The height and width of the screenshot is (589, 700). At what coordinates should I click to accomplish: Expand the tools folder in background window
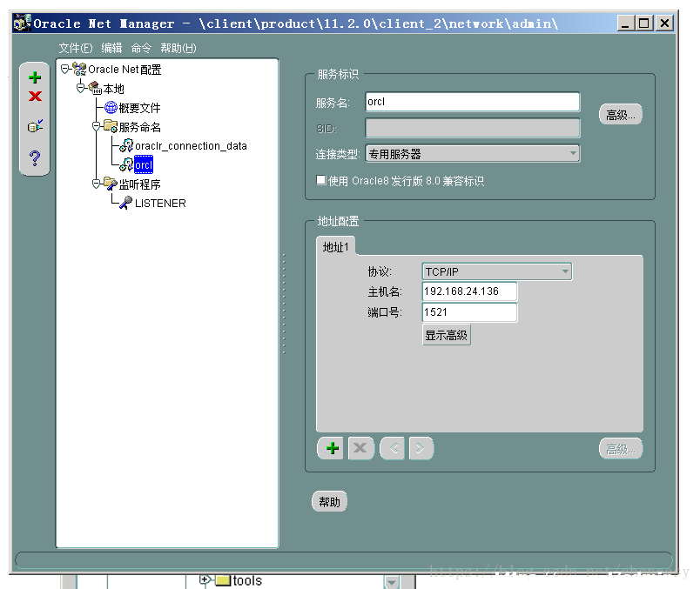[x=205, y=579]
